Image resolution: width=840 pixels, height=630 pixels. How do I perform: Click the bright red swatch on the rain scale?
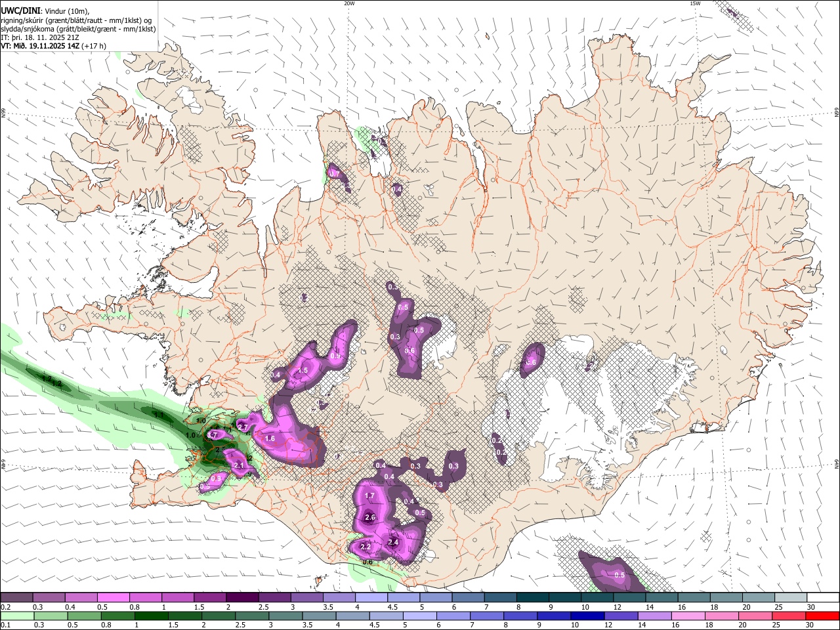(x=823, y=616)
